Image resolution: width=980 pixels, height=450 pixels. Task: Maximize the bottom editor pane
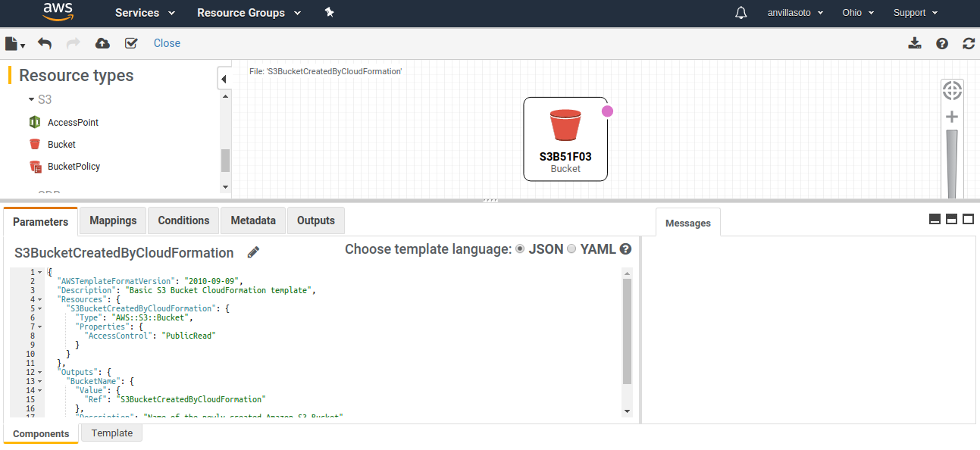[x=968, y=219]
